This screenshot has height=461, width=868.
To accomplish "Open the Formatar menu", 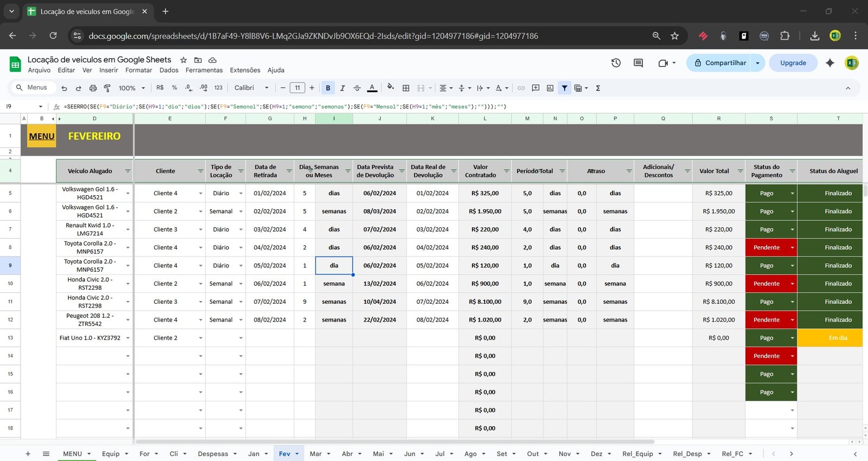I will (138, 71).
